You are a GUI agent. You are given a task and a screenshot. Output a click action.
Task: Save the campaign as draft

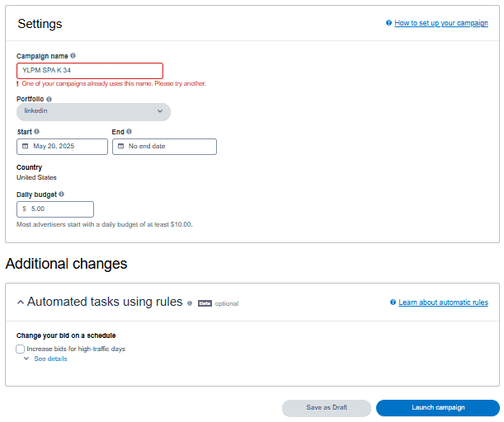coord(327,407)
